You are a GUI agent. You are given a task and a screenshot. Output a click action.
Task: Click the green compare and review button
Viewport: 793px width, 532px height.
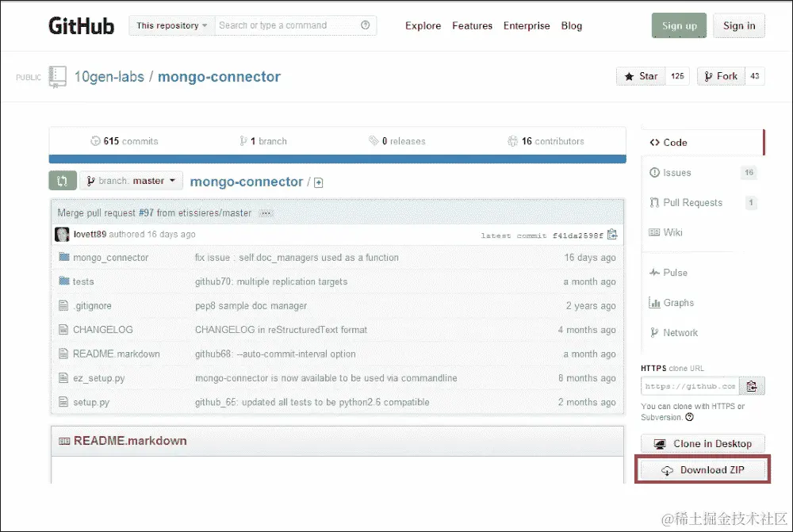pyautogui.click(x=63, y=181)
